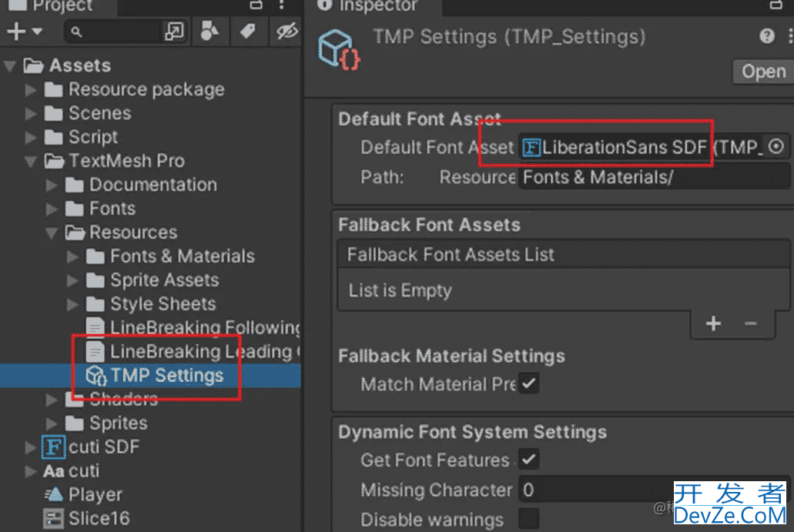
Task: Click the search by type icon
Action: tap(209, 32)
